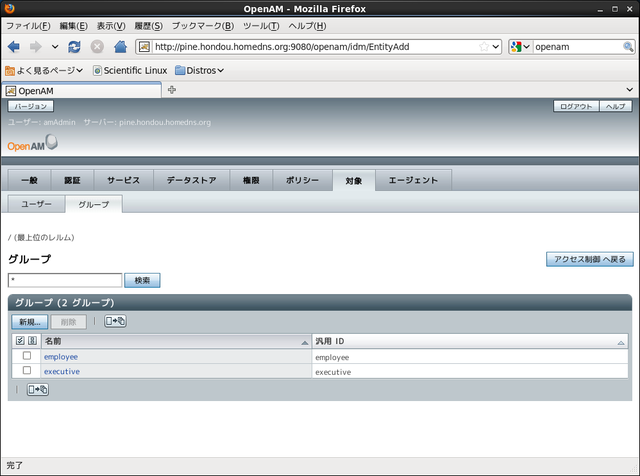Open the history dropdown next to navigation arrows
640x476 pixels.
coord(55,47)
